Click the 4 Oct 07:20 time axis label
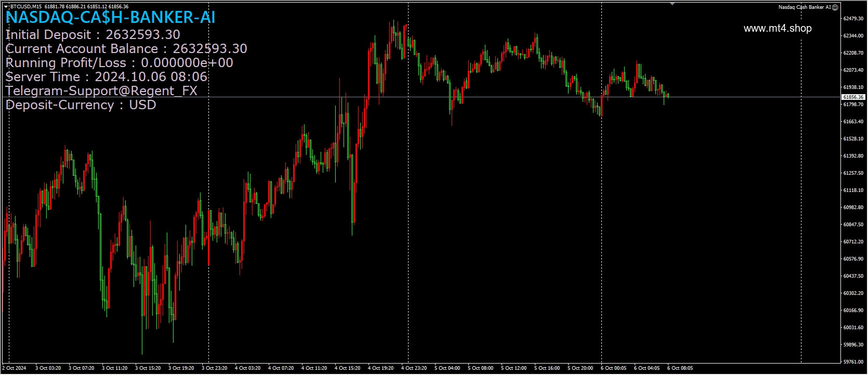Viewport: 868px width, 375px height. click(x=281, y=368)
